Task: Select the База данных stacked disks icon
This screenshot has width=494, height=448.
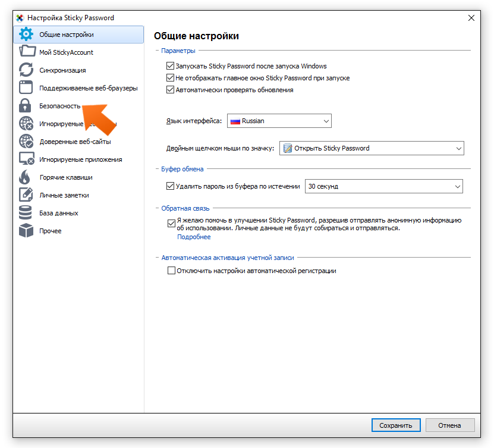Action: pyautogui.click(x=25, y=212)
